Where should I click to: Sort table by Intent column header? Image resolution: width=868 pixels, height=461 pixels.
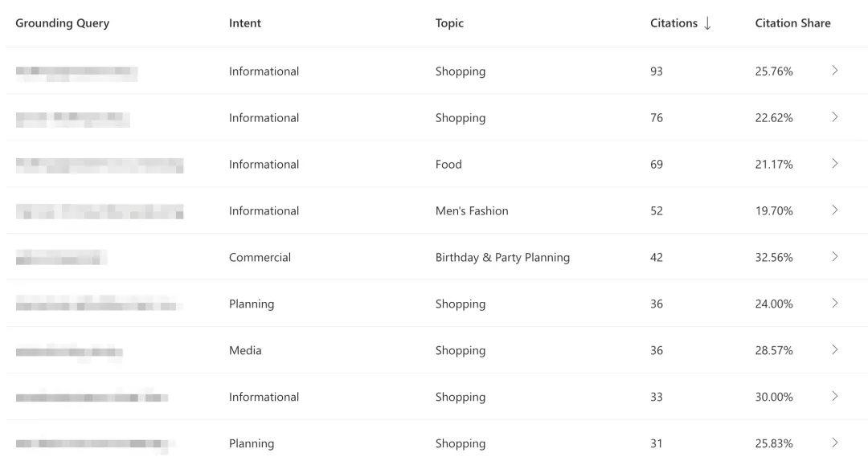pyautogui.click(x=244, y=23)
